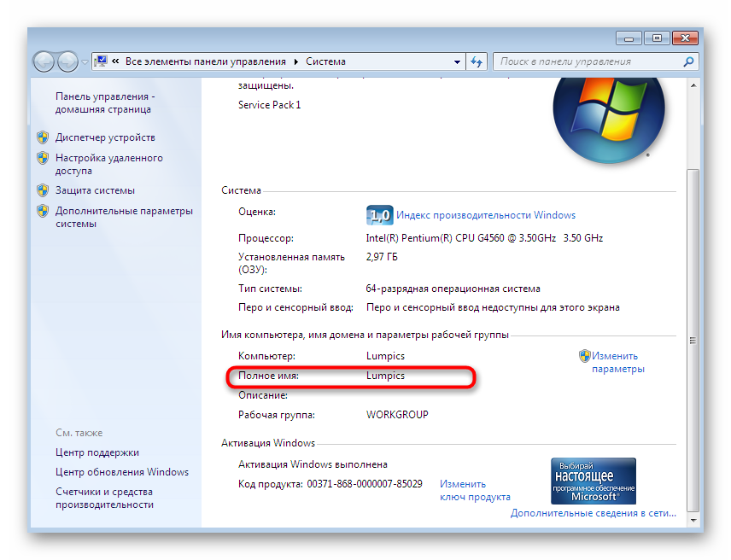Click the Дополнительные сведения в сети link

coord(593,513)
